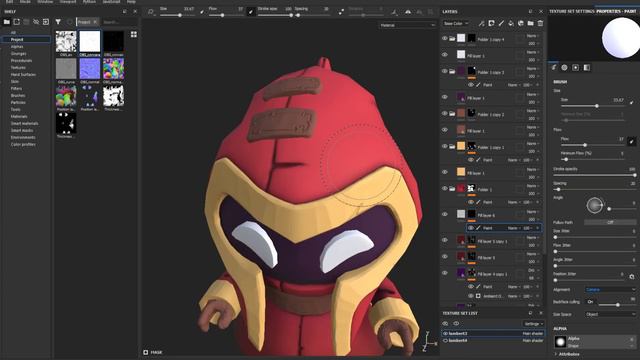
Task: Click the delete layer trash icon
Action: pyautogui.click(x=540, y=24)
